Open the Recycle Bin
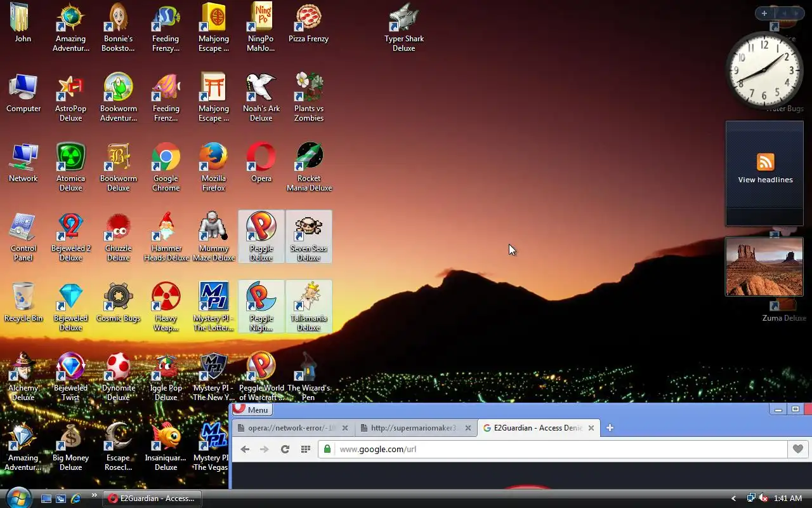This screenshot has height=508, width=812. [23, 302]
